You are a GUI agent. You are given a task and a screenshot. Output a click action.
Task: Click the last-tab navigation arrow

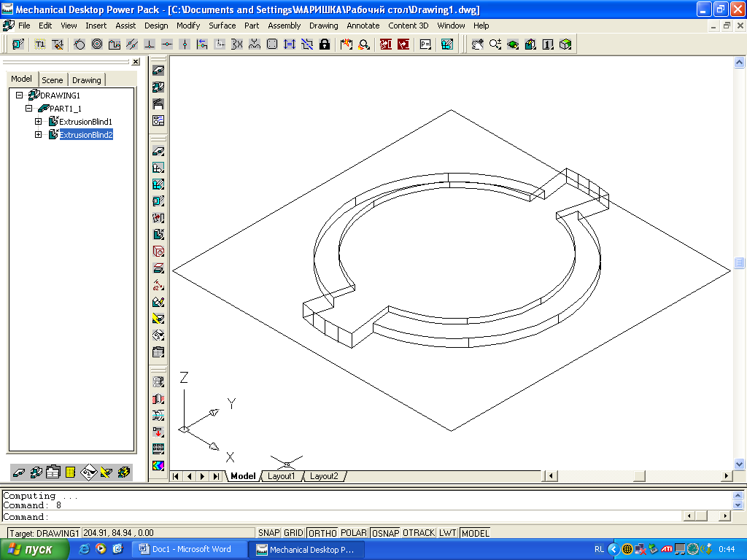click(x=216, y=476)
